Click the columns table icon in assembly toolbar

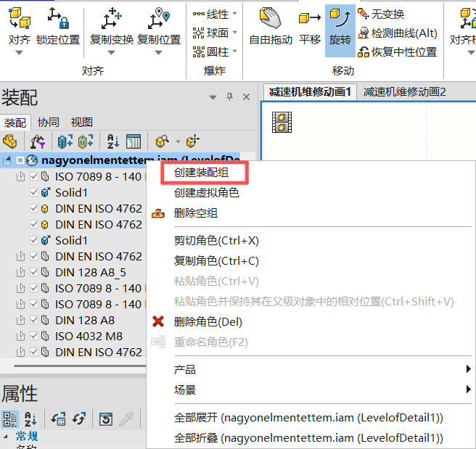pos(134,141)
